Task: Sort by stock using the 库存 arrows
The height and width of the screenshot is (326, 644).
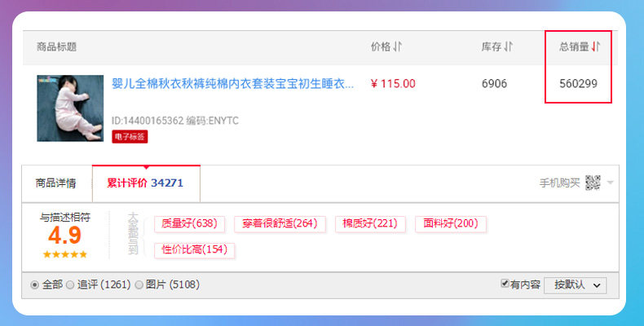Action: [x=509, y=47]
